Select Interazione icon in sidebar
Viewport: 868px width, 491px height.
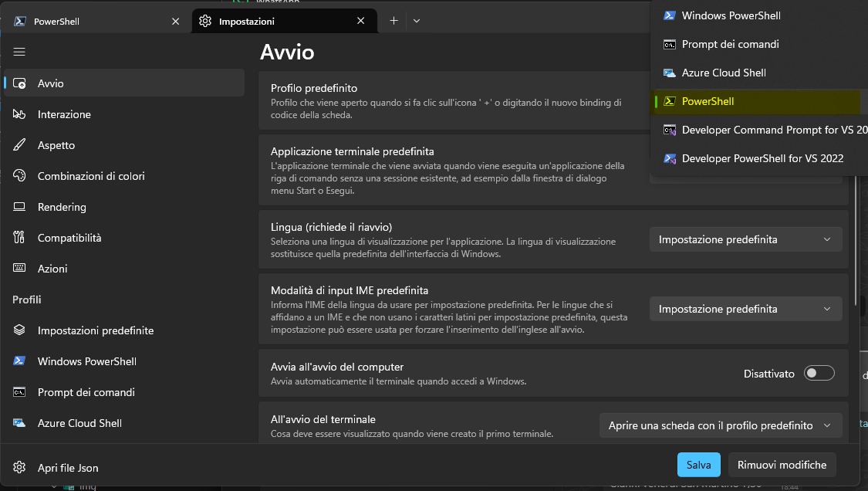20,114
